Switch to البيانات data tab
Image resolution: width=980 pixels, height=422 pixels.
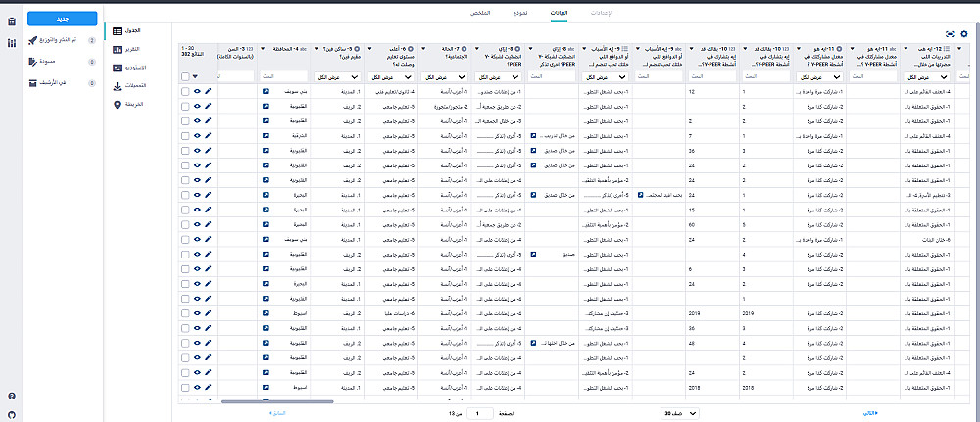coord(559,13)
